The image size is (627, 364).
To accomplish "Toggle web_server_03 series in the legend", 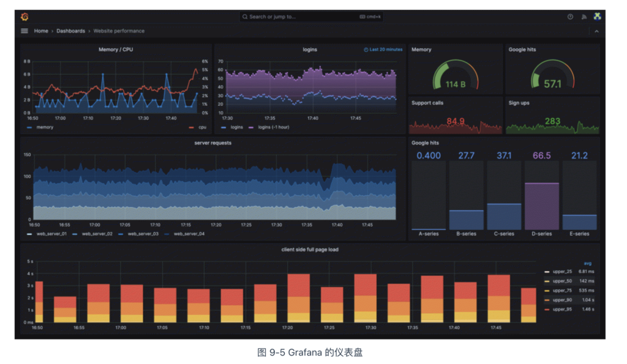I will (143, 234).
